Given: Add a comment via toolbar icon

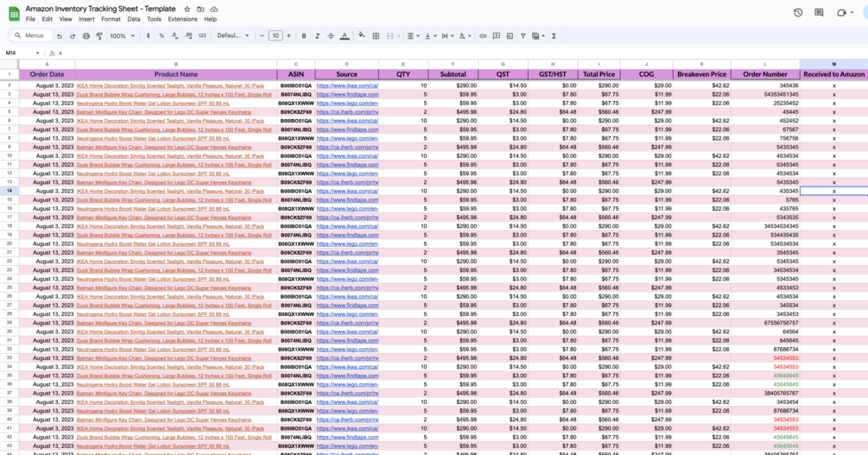Looking at the screenshot, I should [x=497, y=36].
